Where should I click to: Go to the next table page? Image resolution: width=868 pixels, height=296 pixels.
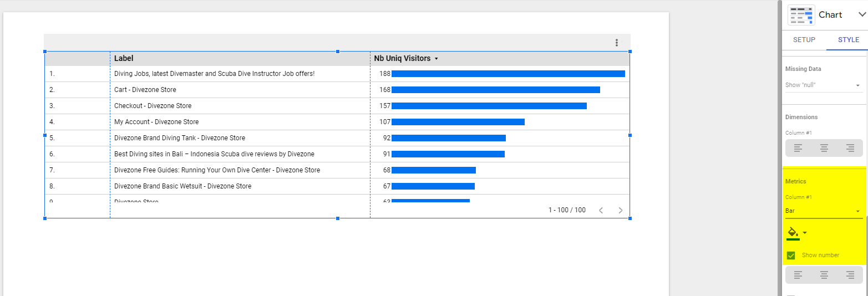[x=621, y=210]
